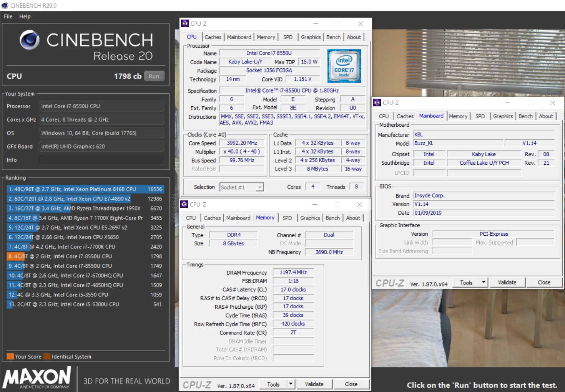
Task: Open Bench tab in top CPU-Z window
Action: pyautogui.click(x=334, y=37)
